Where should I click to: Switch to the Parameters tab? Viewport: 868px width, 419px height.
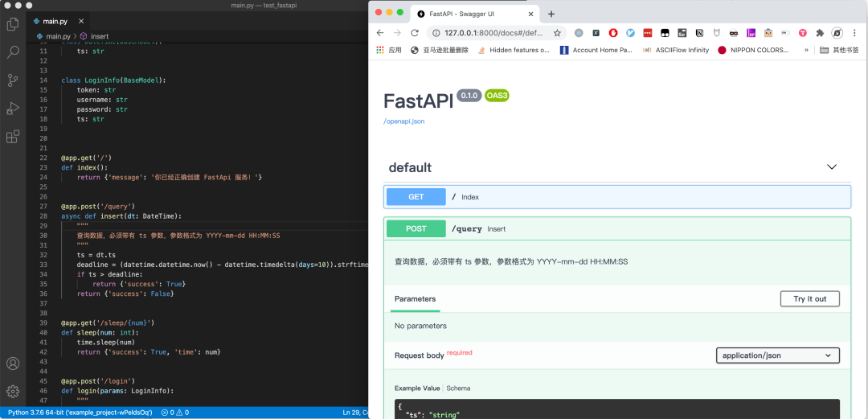tap(416, 298)
